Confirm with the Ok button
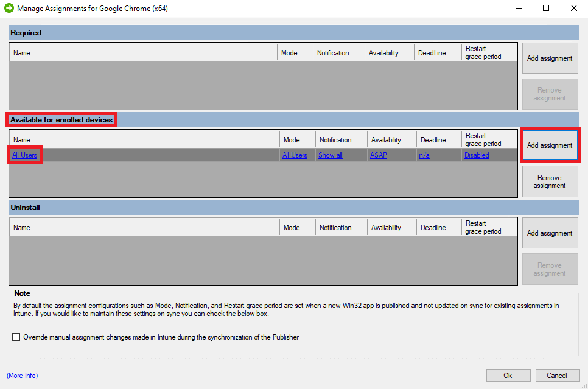 508,375
